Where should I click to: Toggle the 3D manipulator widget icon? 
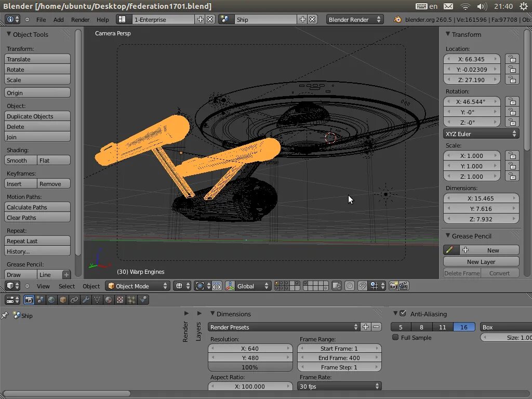[230, 286]
